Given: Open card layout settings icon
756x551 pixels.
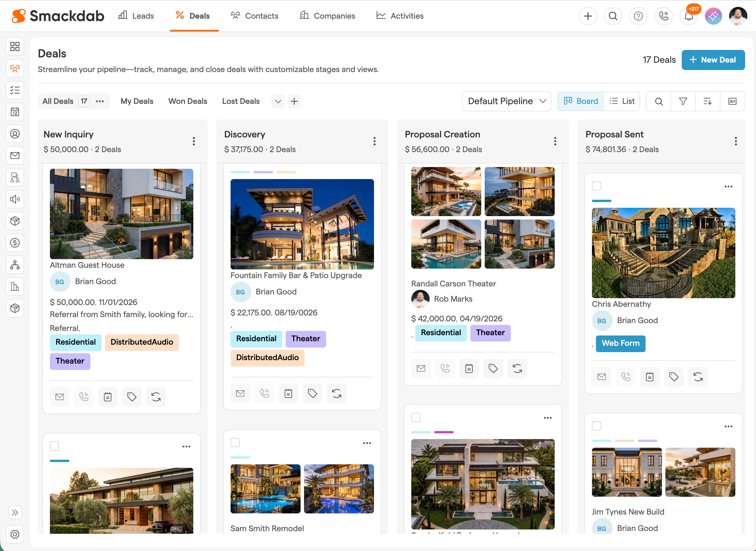Looking at the screenshot, I should pyautogui.click(x=732, y=101).
